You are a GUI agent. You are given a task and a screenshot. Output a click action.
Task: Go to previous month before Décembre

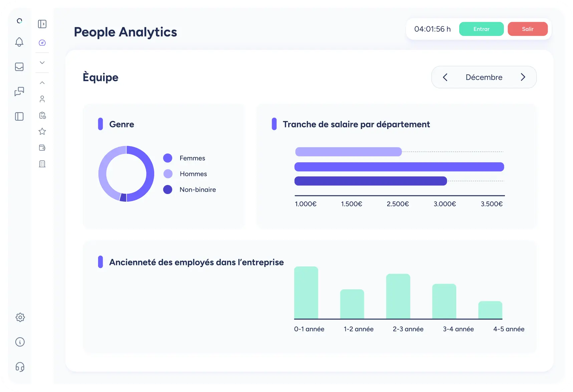click(445, 77)
